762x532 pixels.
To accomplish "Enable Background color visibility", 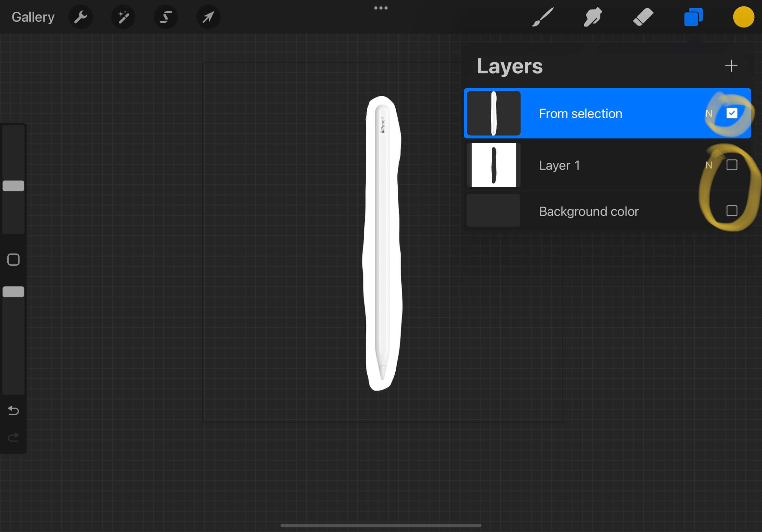I will (x=731, y=211).
